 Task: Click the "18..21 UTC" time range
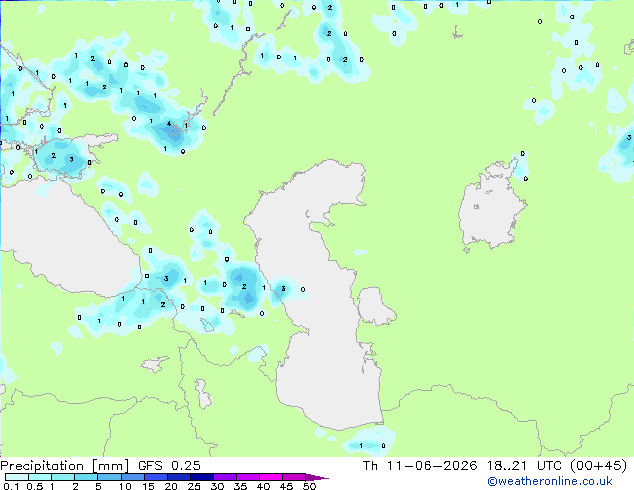point(524,466)
